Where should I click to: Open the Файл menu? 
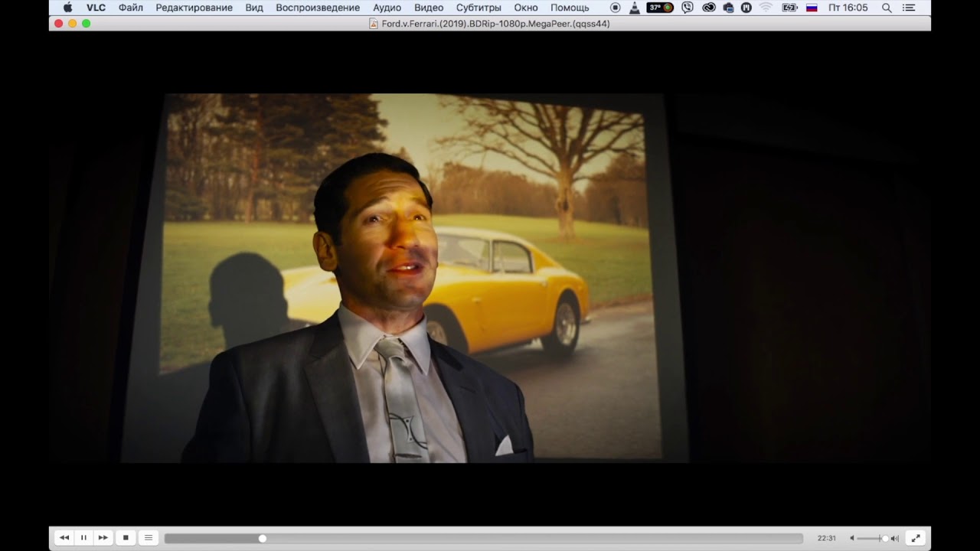[131, 8]
